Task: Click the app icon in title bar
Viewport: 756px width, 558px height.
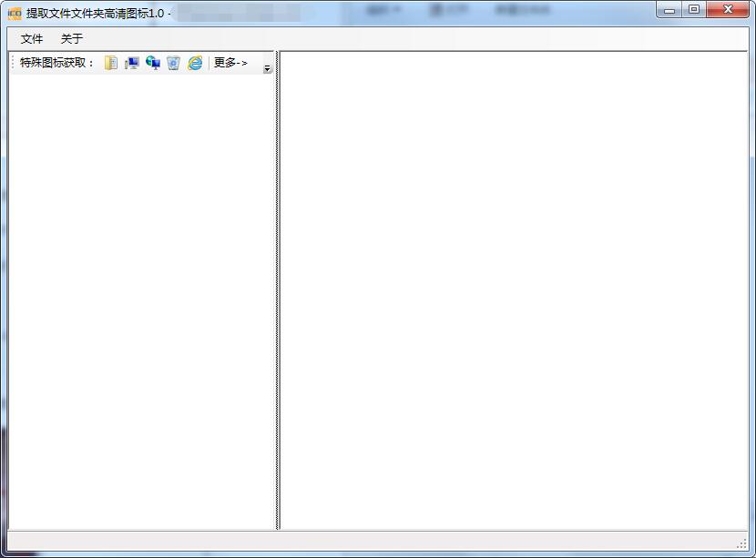Action: point(15,13)
